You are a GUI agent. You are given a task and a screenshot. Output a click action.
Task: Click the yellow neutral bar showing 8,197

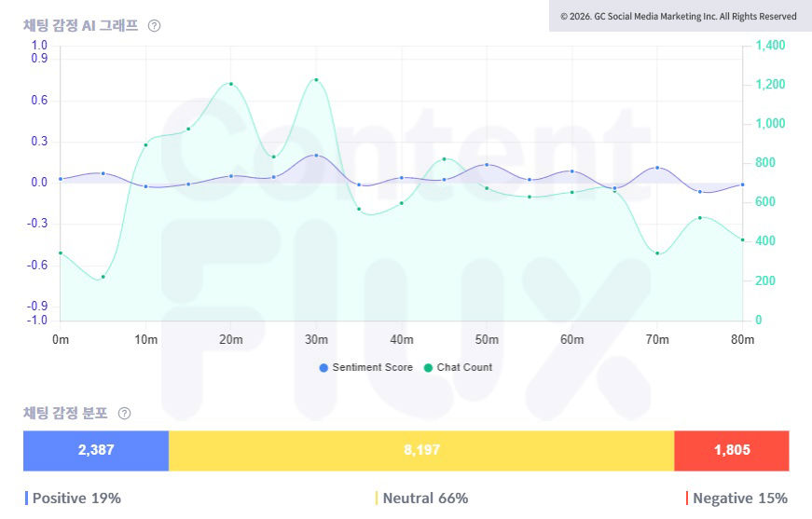click(421, 450)
